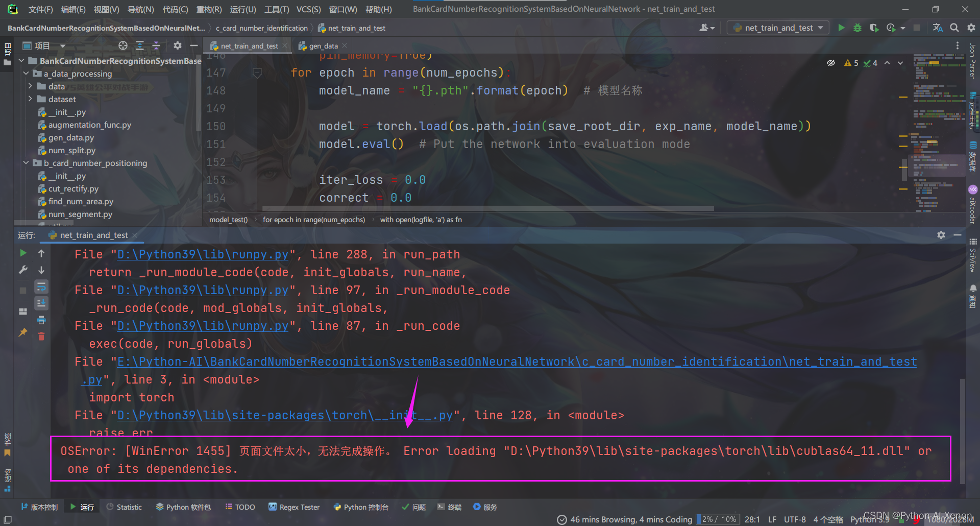
Task: Change UTF-8 file encoding in status bar
Action: [x=795, y=519]
